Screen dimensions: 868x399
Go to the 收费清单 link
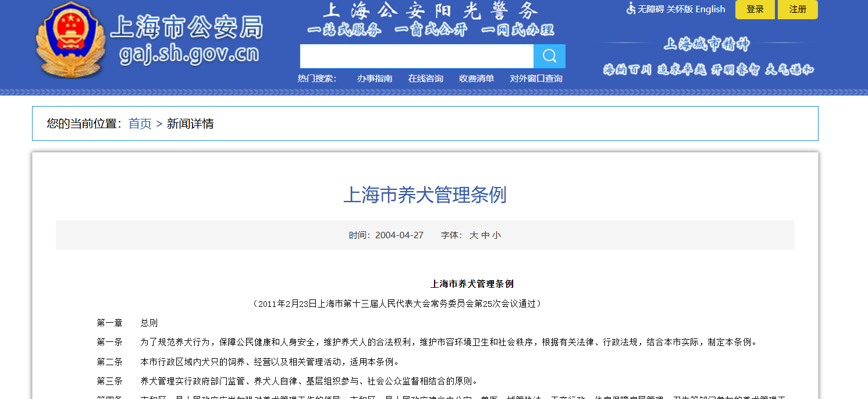point(476,79)
